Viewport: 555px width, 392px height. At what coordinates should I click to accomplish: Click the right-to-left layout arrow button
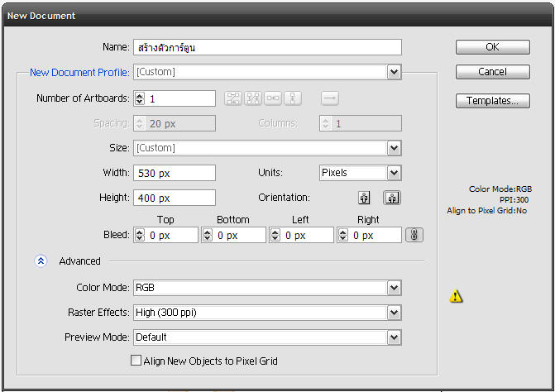tap(330, 98)
